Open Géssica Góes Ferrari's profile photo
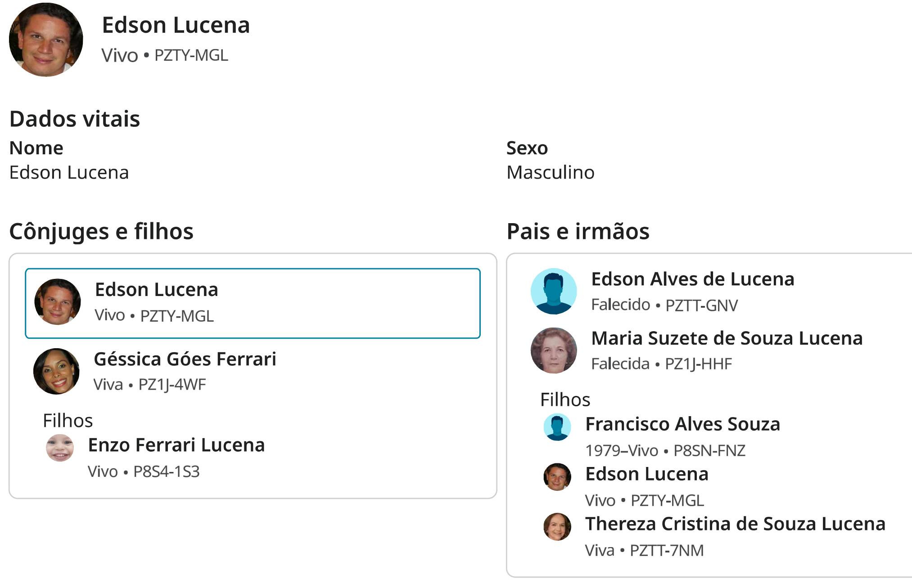The height and width of the screenshot is (588, 912). pos(56,371)
